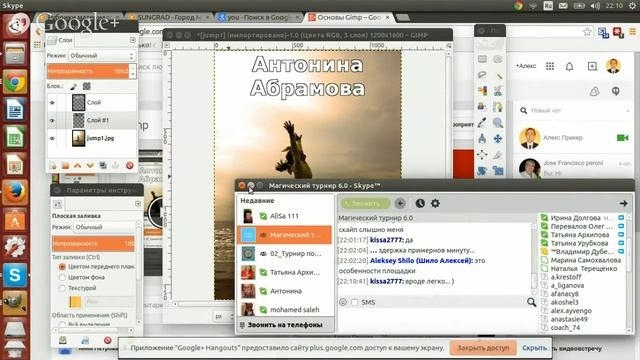Open Google apps grid in Google+
Screen dimensions: 640x360
click(550, 66)
